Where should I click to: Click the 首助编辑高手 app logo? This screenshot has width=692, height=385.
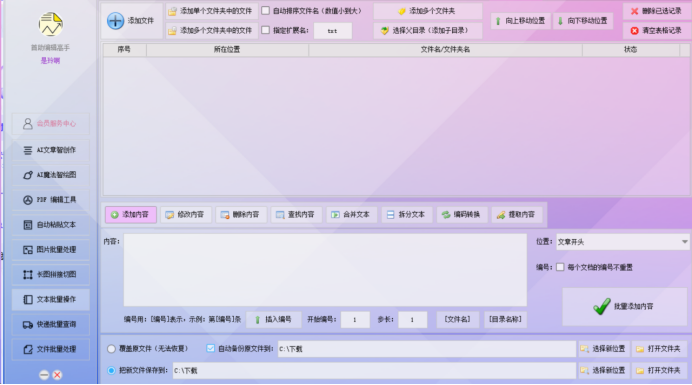point(50,24)
